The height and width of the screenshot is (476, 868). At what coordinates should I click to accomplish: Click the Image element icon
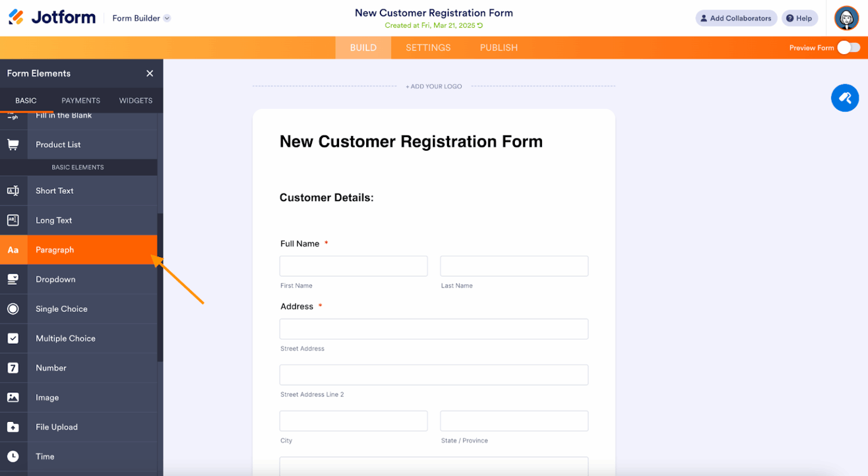click(x=14, y=397)
